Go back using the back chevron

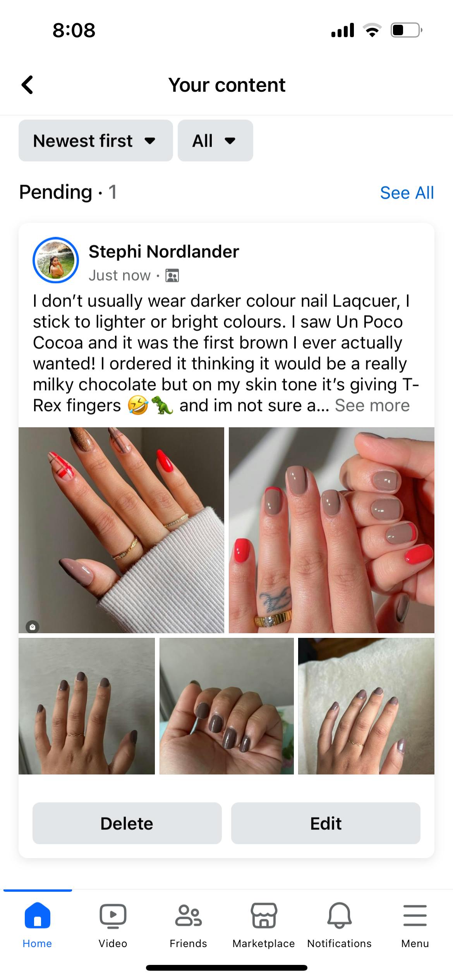click(x=27, y=85)
